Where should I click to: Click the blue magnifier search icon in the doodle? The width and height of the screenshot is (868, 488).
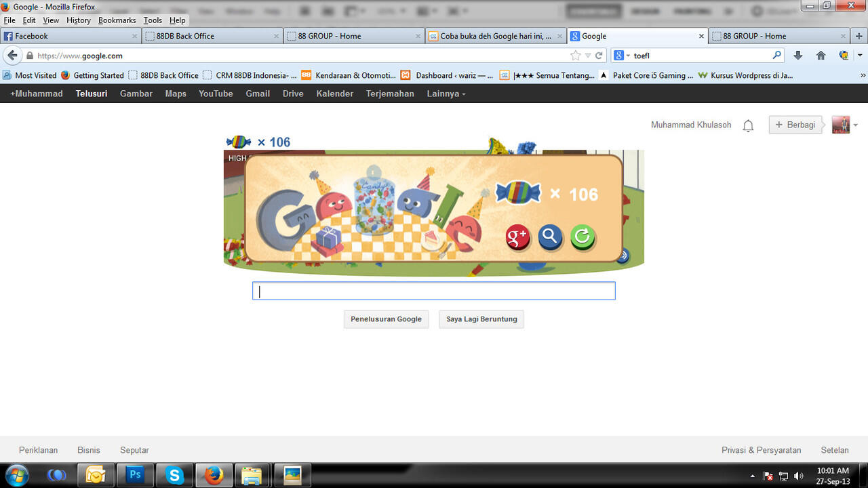click(550, 237)
